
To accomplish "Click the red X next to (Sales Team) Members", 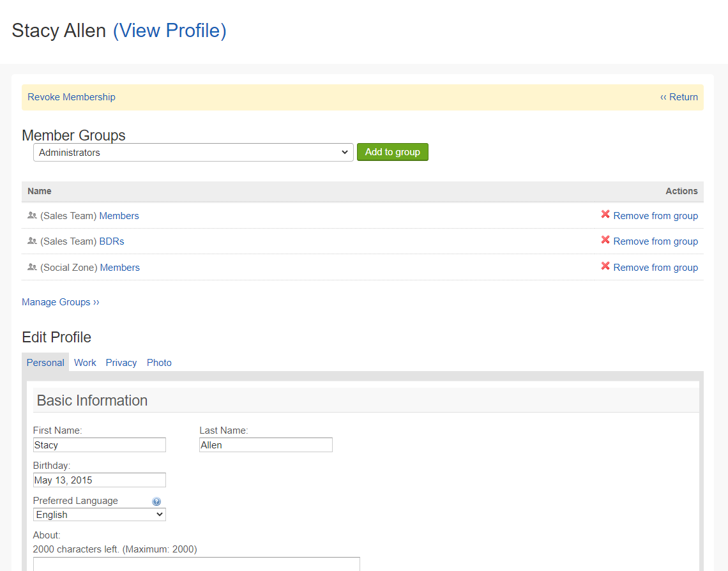I will click(x=605, y=215).
